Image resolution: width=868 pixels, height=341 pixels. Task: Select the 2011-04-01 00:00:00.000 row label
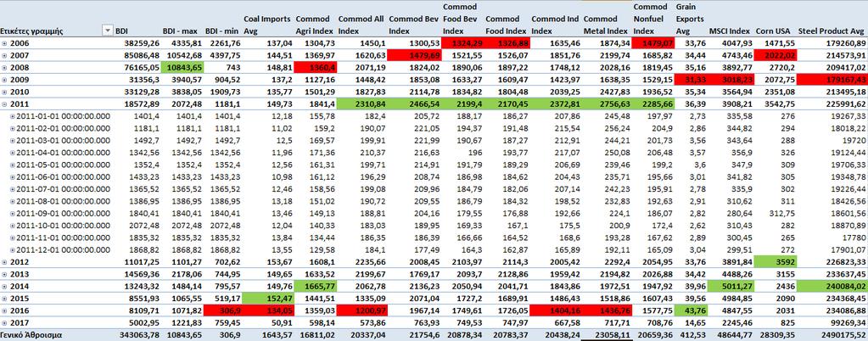pyautogui.click(x=63, y=153)
